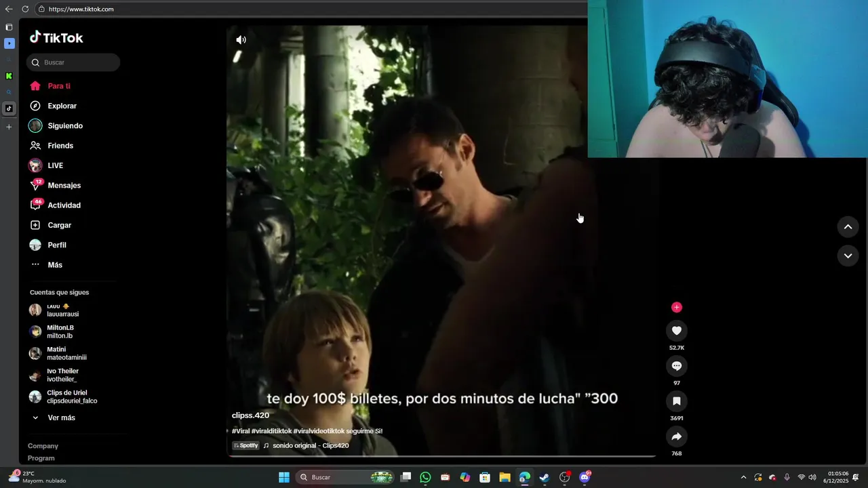Click the #Viral hashtag

[x=241, y=431]
